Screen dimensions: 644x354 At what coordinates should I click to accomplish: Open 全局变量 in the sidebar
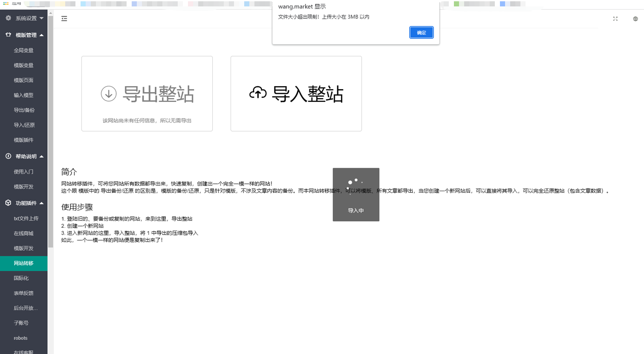click(x=23, y=50)
